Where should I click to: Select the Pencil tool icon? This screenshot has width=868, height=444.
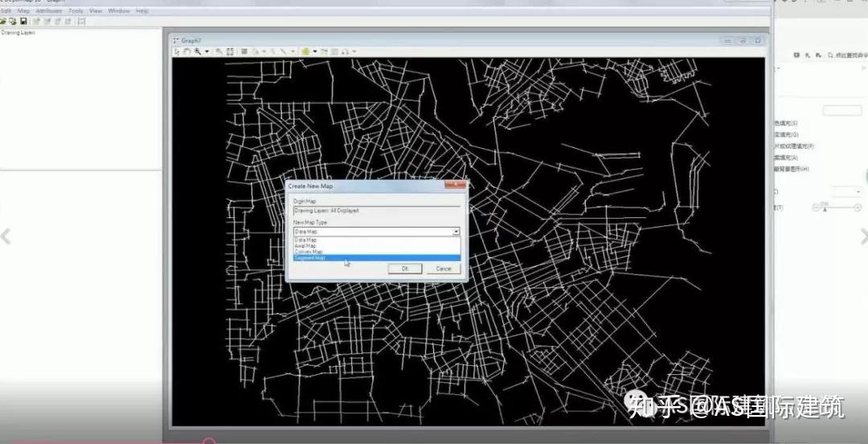coord(273,51)
